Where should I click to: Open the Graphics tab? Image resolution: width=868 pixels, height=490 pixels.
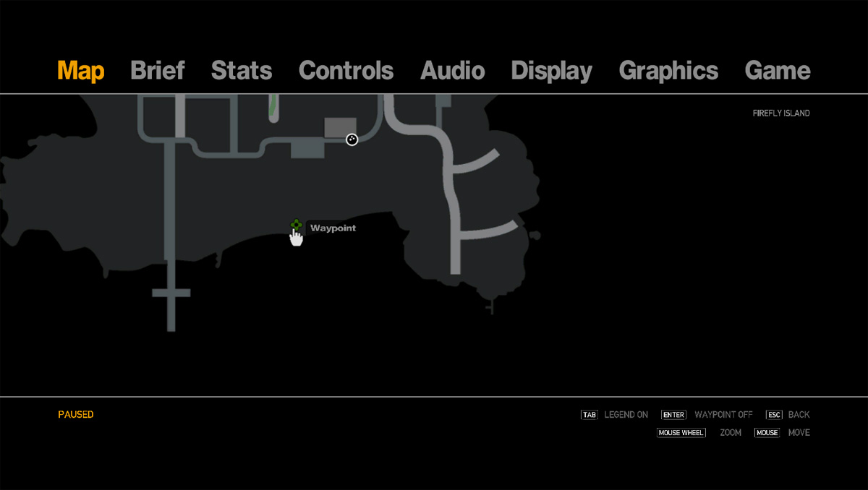[668, 71]
